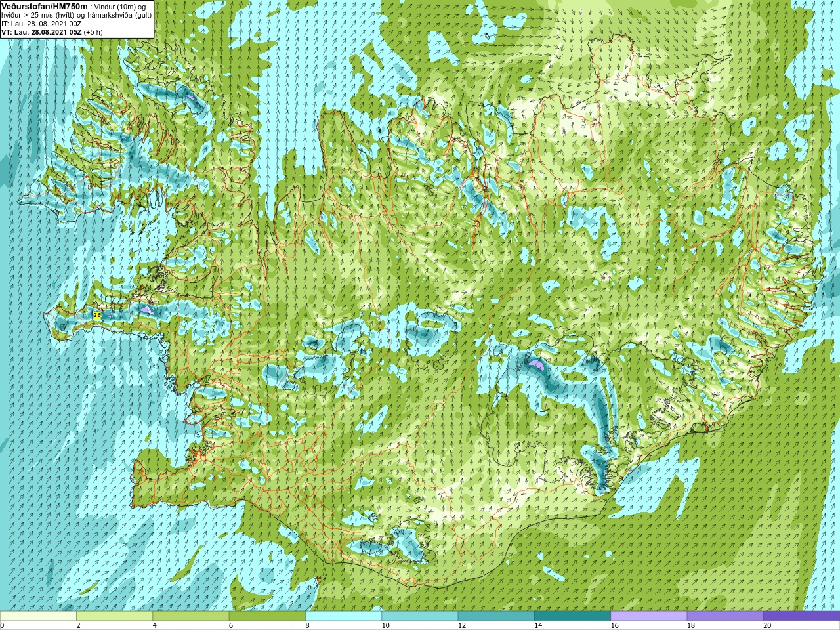Screen dimensions: 840x630
Task: Click the "Vindur (10m) og" label
Action: 120,6
